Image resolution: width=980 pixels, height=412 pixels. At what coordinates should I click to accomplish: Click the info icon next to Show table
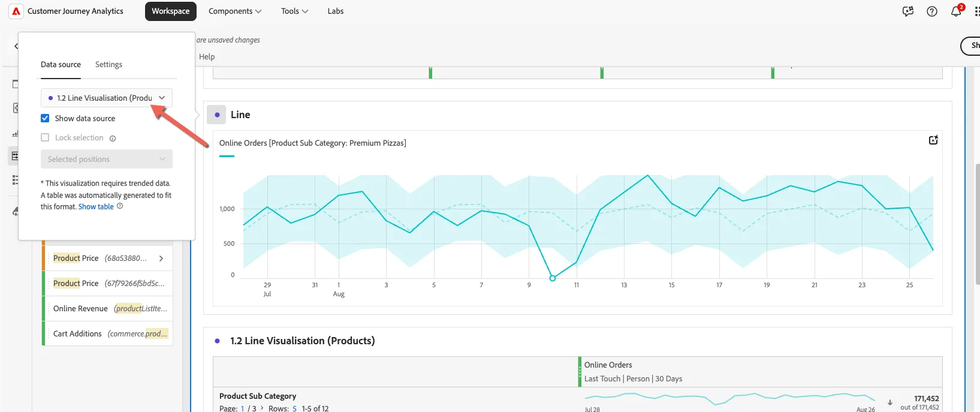coord(120,206)
